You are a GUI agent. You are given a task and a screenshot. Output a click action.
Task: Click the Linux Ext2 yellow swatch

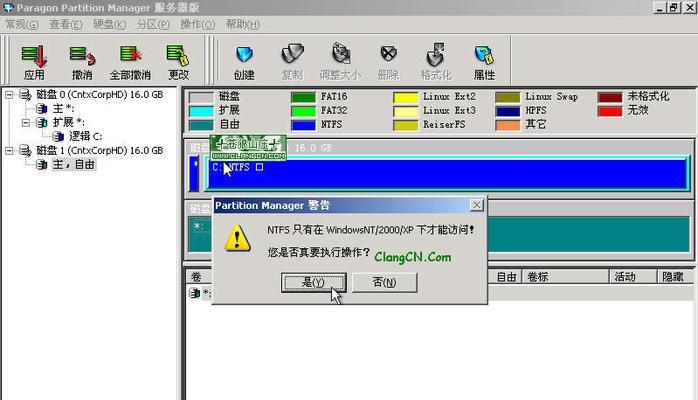point(406,97)
